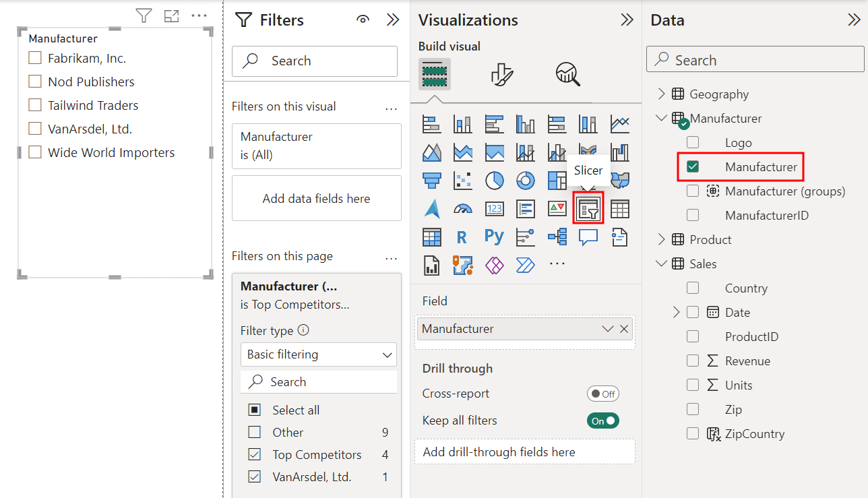Select the Area chart visual
Image resolution: width=868 pixels, height=498 pixels.
[x=431, y=152]
